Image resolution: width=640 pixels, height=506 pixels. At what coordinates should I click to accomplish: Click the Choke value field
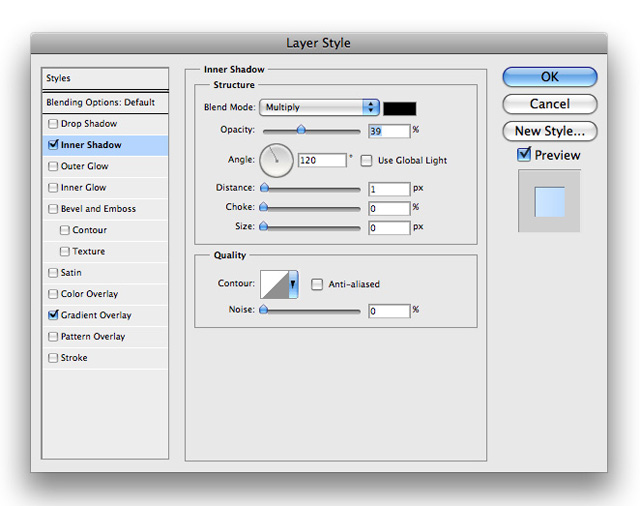pyautogui.click(x=389, y=209)
